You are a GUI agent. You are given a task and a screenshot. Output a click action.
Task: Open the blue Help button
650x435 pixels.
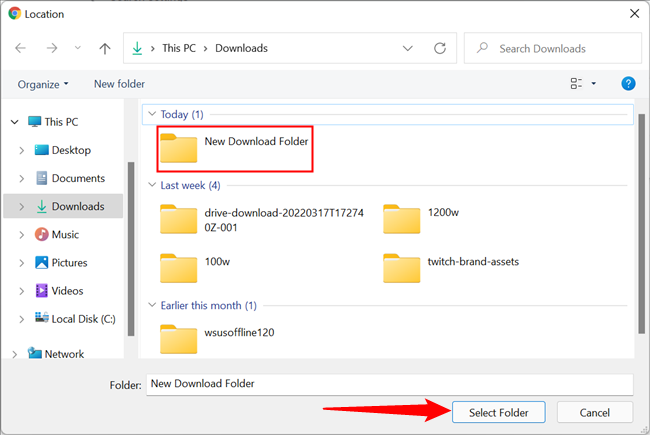[628, 83]
